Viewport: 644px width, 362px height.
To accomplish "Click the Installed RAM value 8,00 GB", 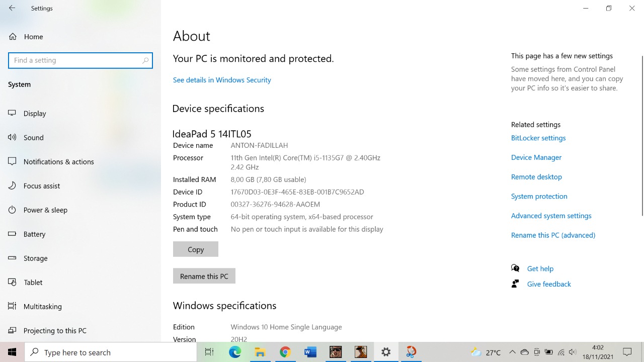I will [268, 179].
